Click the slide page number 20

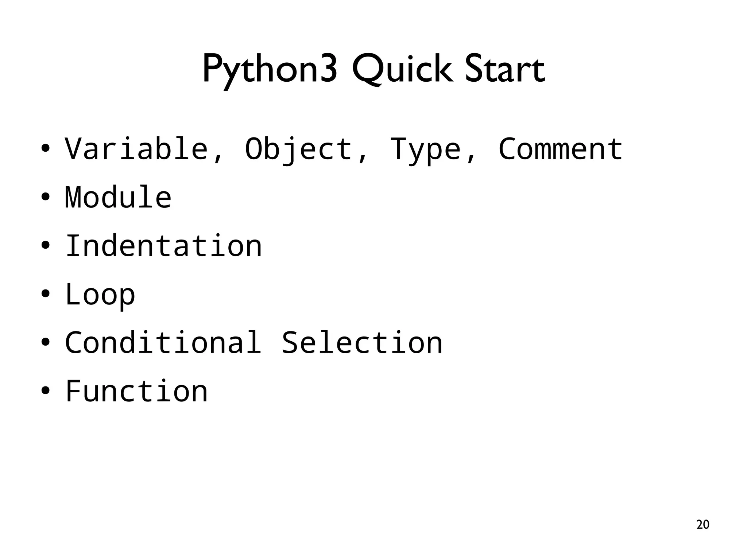[x=703, y=525]
